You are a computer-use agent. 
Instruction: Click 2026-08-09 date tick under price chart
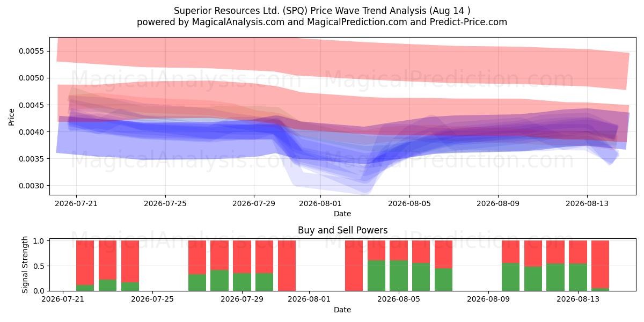coord(498,203)
